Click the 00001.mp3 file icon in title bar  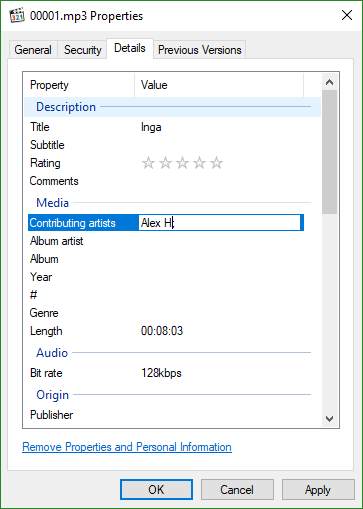pyautogui.click(x=17, y=16)
